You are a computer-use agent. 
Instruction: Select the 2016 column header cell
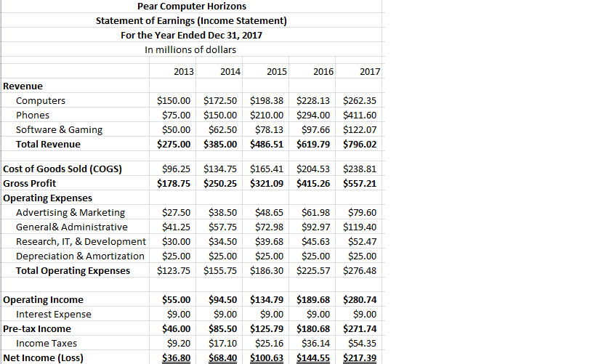tap(323, 71)
